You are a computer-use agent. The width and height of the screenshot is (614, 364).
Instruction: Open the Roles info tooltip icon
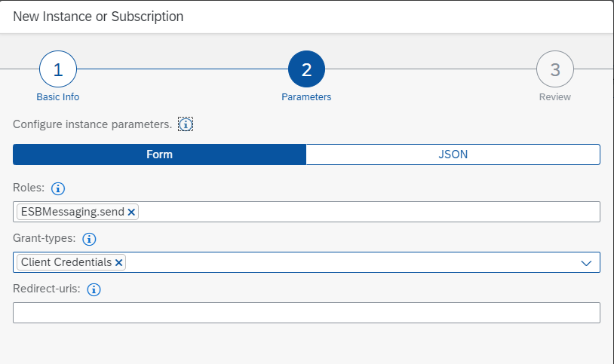(58, 188)
